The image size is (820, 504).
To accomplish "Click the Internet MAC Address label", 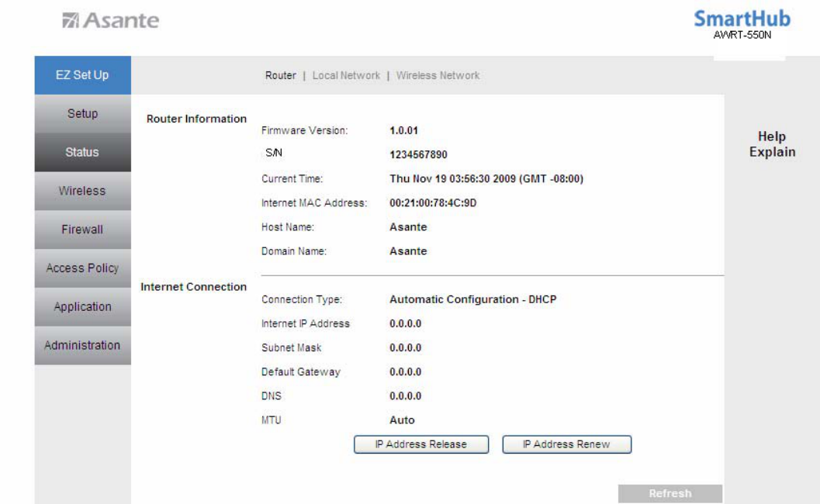I will click(x=314, y=203).
